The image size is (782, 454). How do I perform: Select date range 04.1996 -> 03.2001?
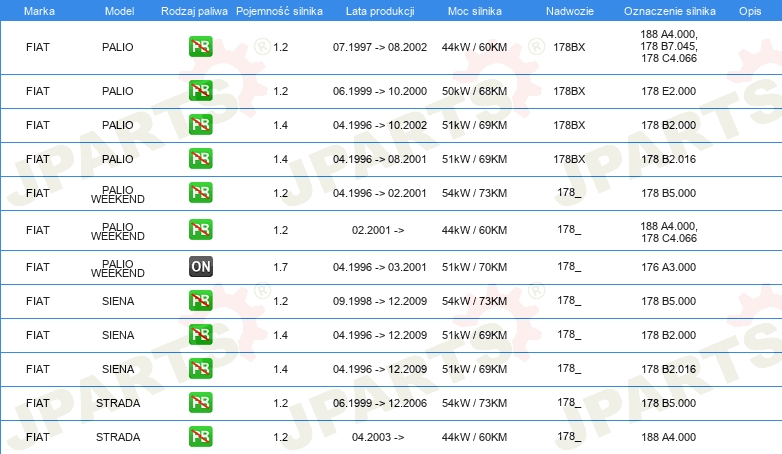(x=380, y=267)
